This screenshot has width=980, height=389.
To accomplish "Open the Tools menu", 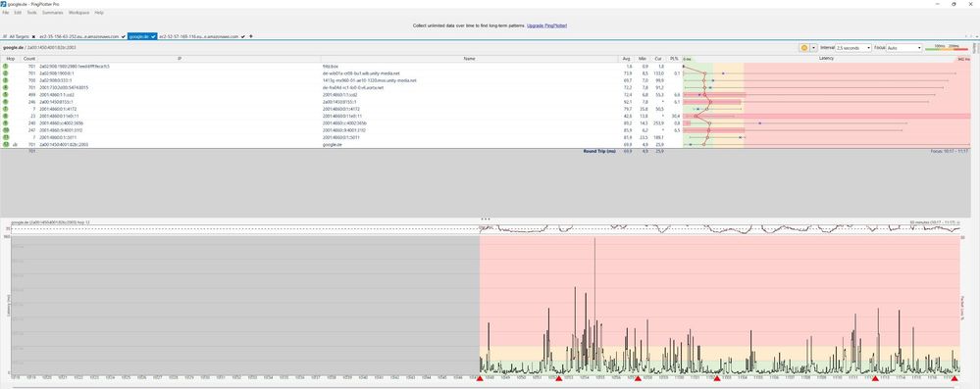I will [x=31, y=13].
